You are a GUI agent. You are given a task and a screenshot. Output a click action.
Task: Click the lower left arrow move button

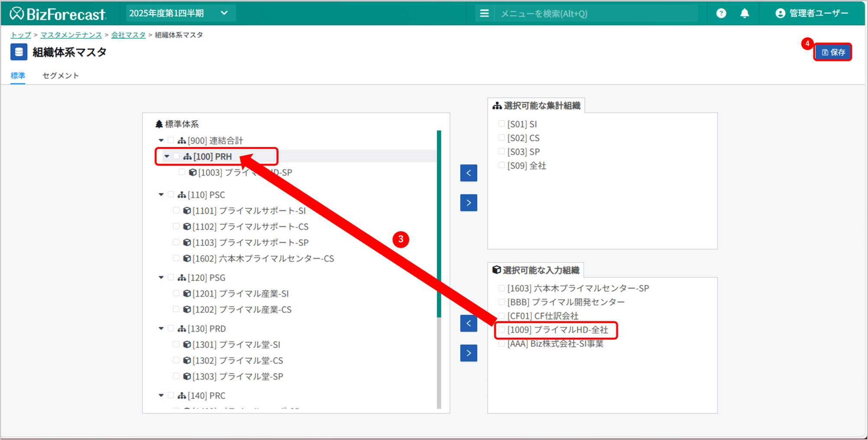tap(469, 323)
